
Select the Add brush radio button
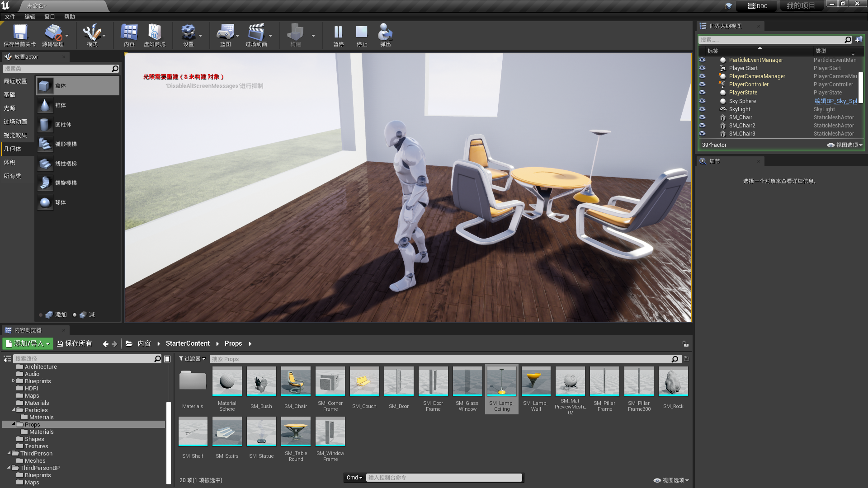point(41,315)
